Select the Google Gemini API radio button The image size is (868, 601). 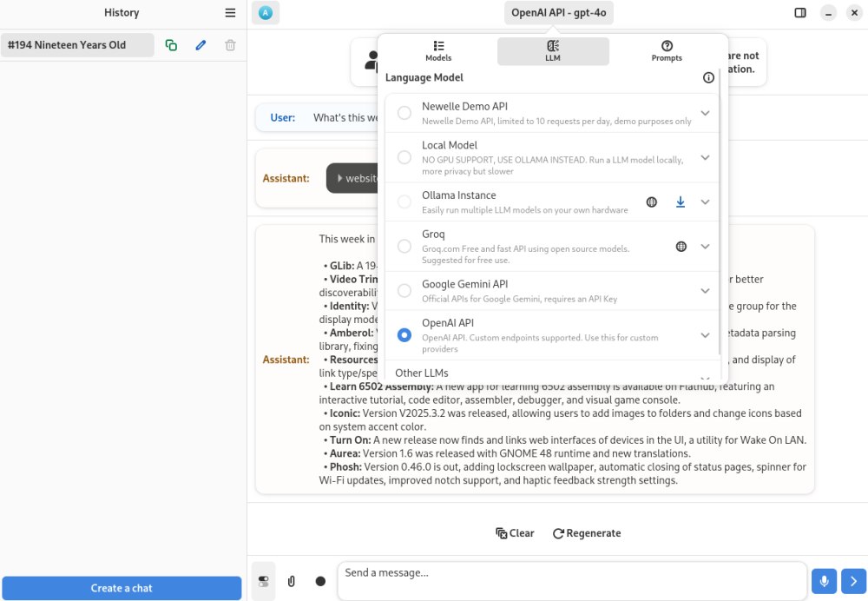pyautogui.click(x=404, y=290)
